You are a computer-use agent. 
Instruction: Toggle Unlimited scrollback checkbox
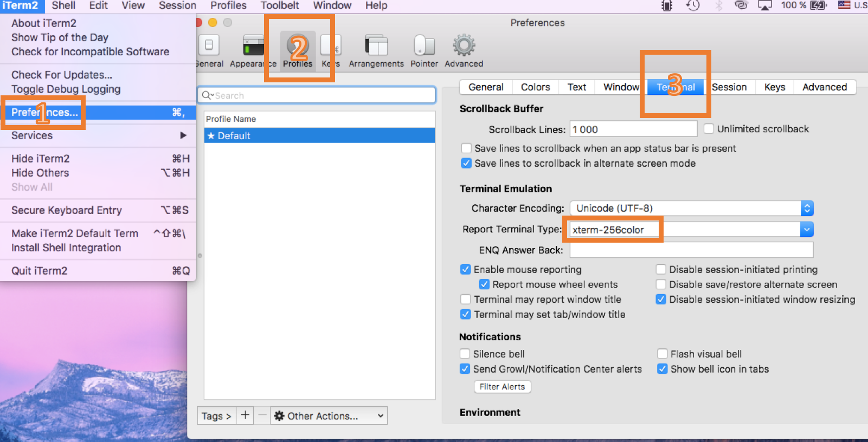tap(709, 129)
